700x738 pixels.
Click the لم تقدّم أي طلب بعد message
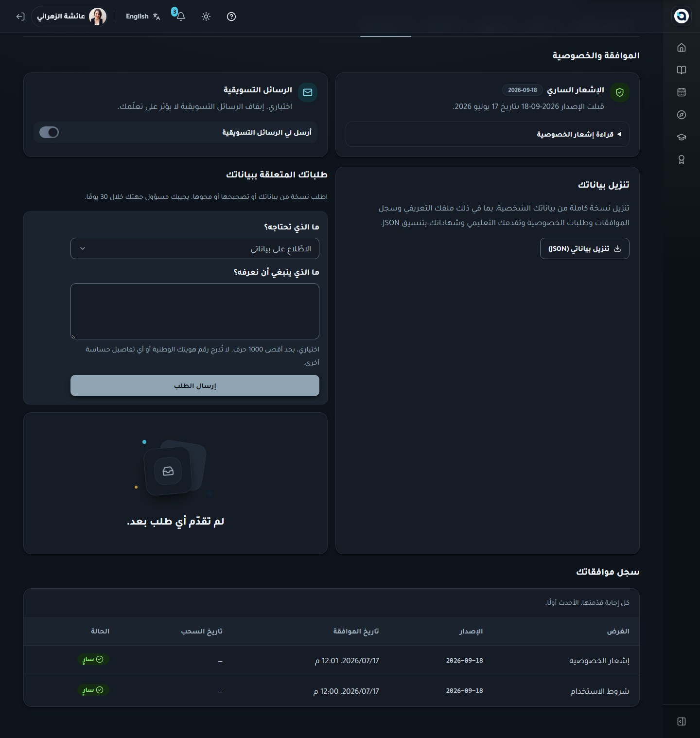click(x=175, y=521)
